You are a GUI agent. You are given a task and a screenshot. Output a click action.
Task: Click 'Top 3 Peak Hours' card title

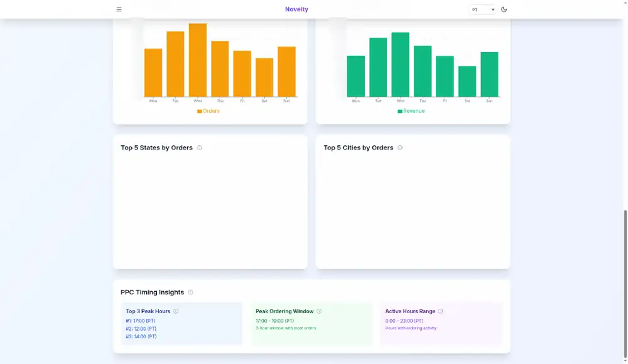pyautogui.click(x=148, y=311)
